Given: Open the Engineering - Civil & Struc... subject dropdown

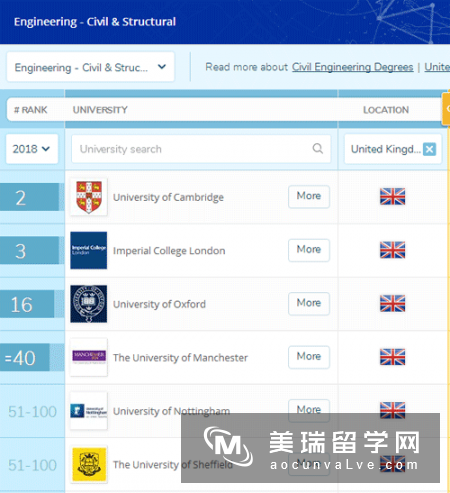Looking at the screenshot, I should 90,67.
